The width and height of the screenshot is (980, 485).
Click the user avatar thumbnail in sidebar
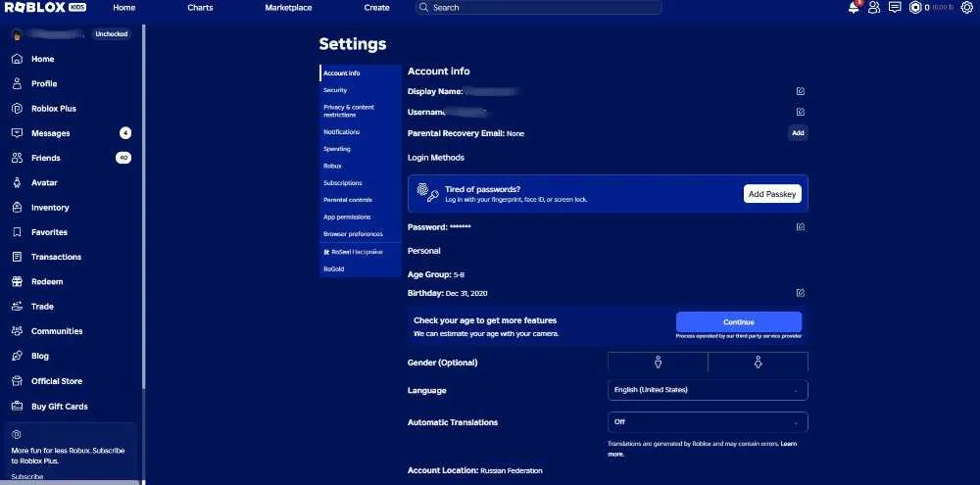click(18, 34)
